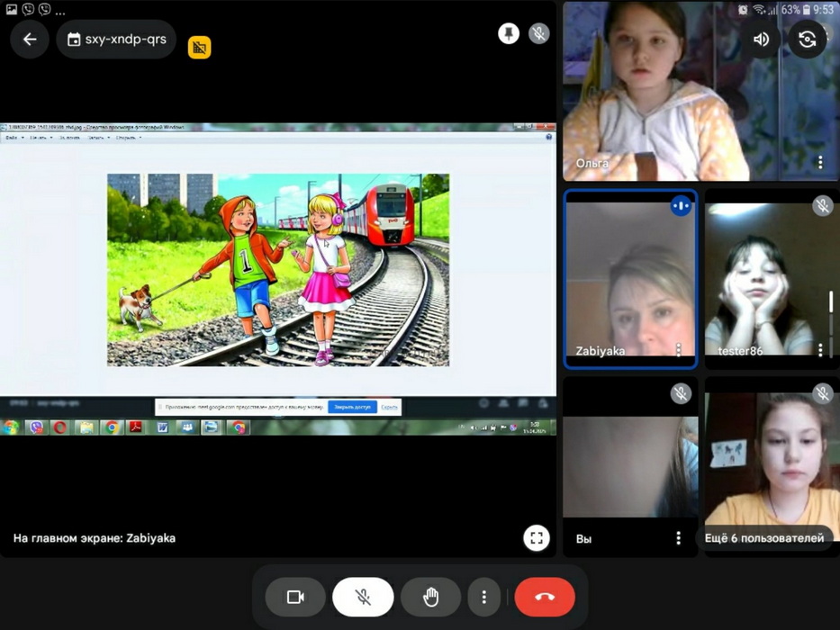Go back using the arrow button

pyautogui.click(x=30, y=39)
